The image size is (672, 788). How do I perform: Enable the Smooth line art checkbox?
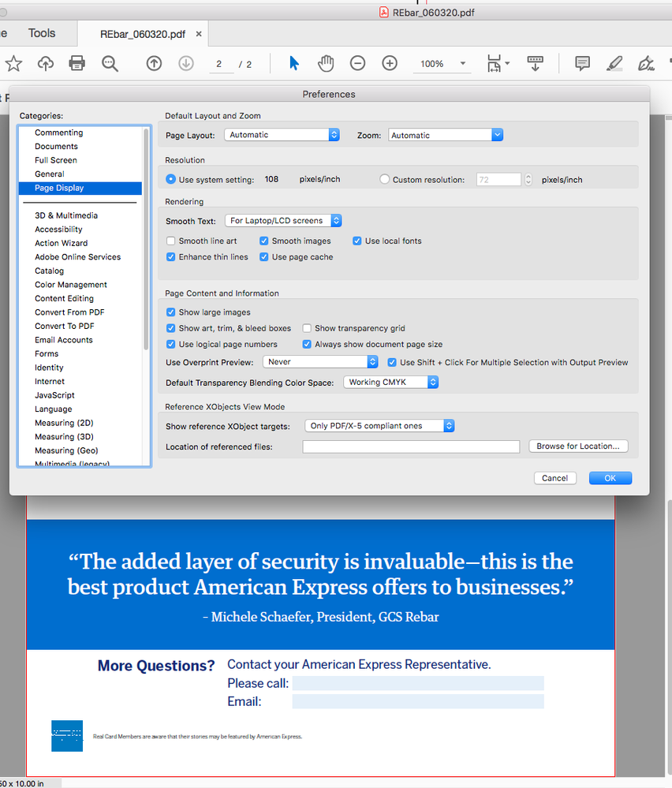click(171, 241)
